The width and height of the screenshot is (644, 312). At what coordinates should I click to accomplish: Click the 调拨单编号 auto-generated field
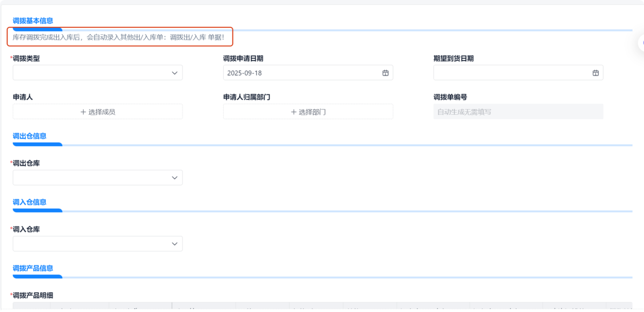pos(518,112)
